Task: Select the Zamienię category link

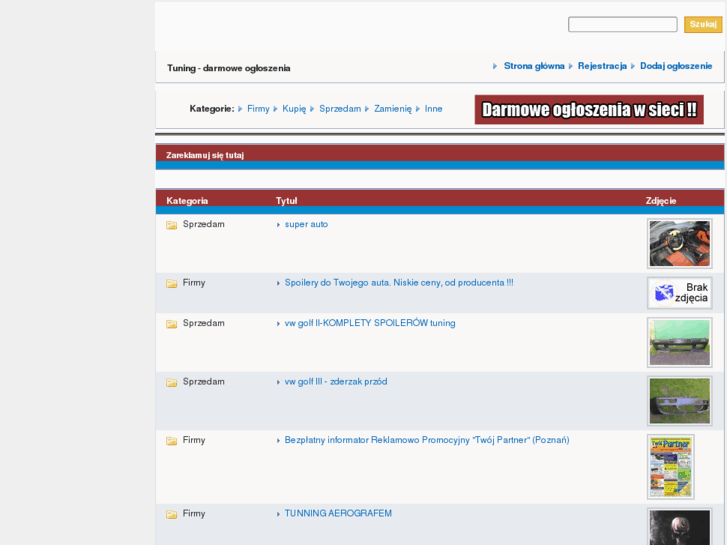Action: point(393,109)
